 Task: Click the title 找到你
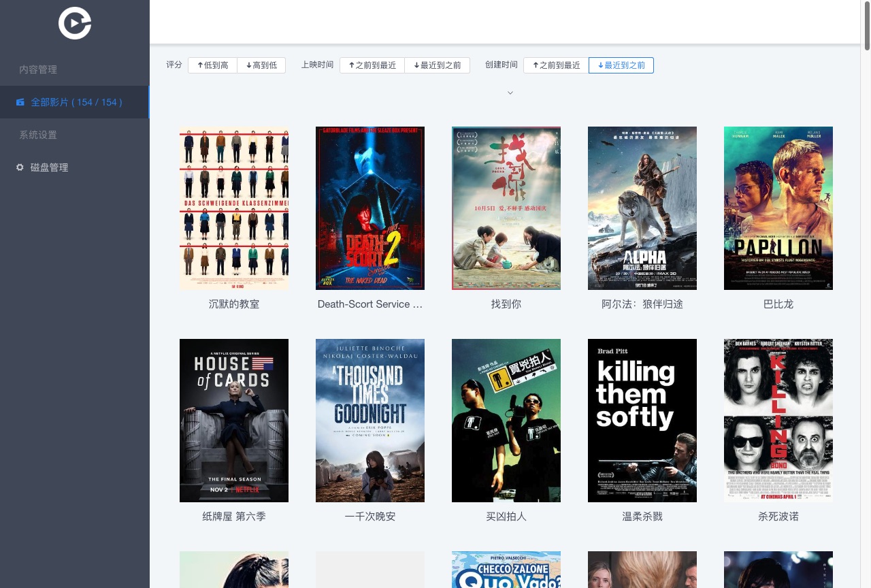click(506, 304)
